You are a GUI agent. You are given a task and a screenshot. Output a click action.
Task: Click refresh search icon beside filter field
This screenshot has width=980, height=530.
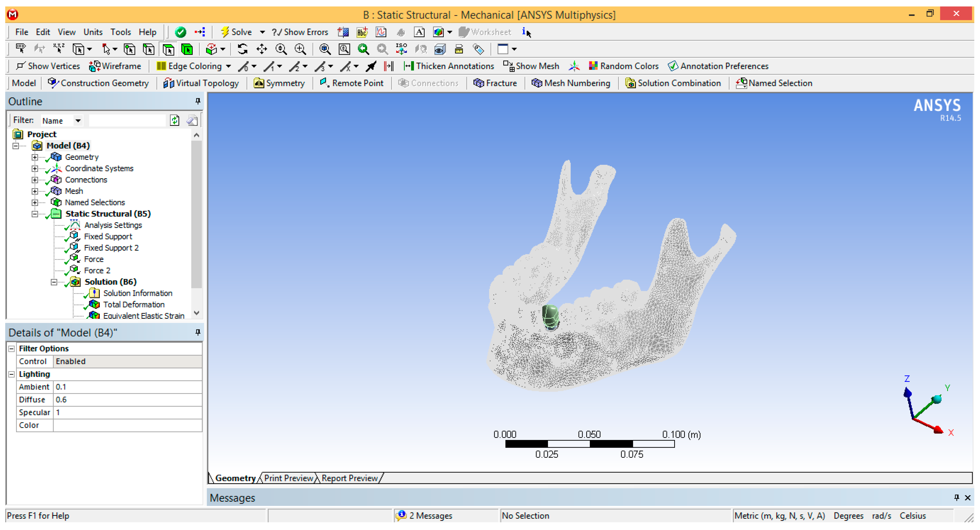[175, 121]
